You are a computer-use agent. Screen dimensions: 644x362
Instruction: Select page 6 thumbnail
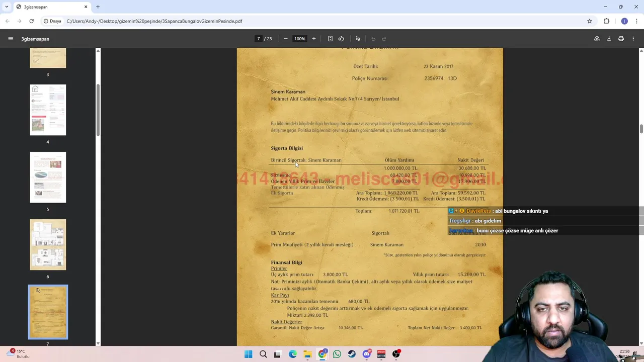coord(48,244)
